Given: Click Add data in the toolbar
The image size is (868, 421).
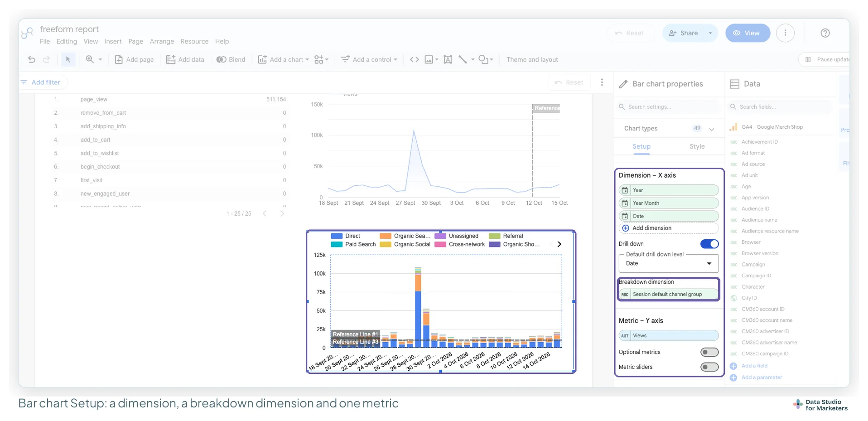Looking at the screenshot, I should coord(185,59).
